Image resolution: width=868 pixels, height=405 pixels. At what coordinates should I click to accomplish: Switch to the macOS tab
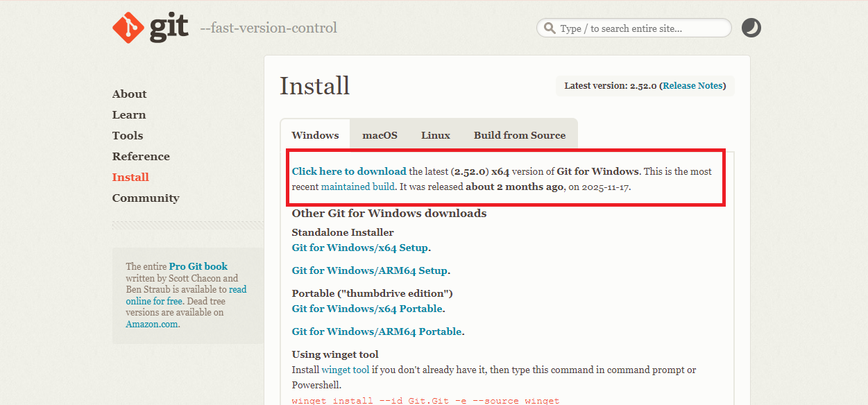(x=380, y=135)
